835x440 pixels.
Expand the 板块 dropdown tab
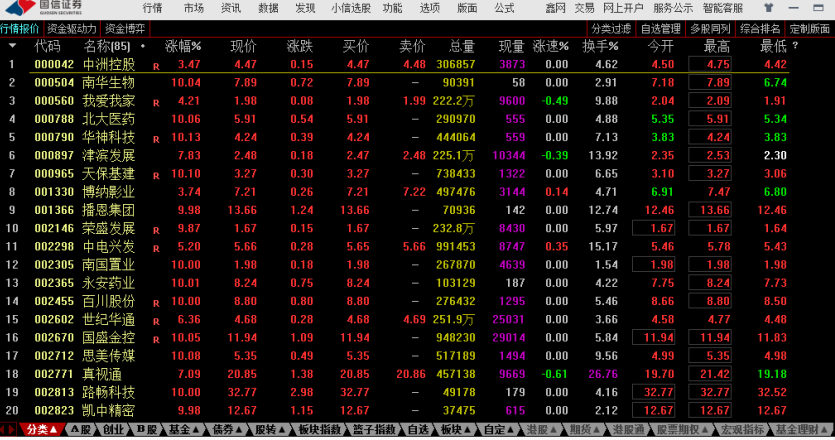point(456,429)
